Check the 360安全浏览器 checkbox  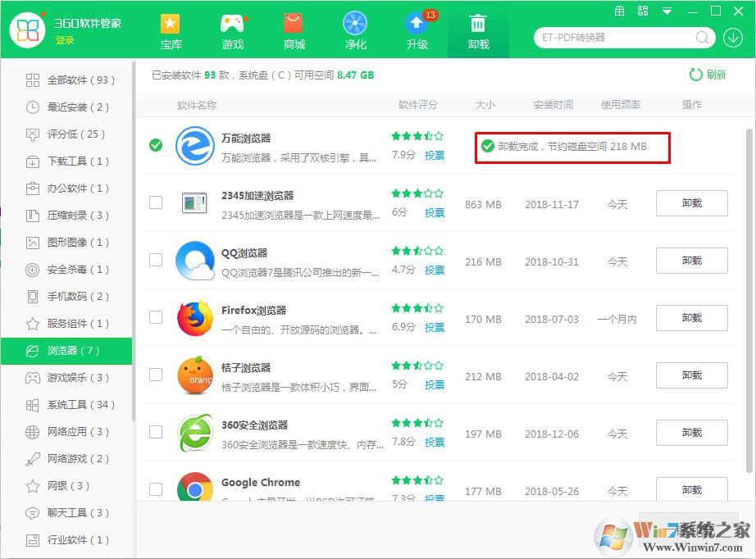(156, 432)
